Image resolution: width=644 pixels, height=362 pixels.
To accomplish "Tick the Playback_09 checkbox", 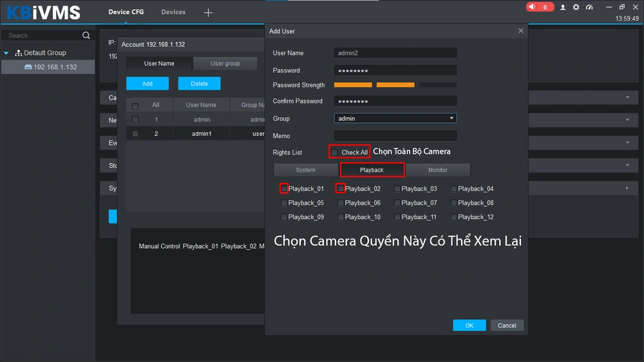I will point(284,216).
